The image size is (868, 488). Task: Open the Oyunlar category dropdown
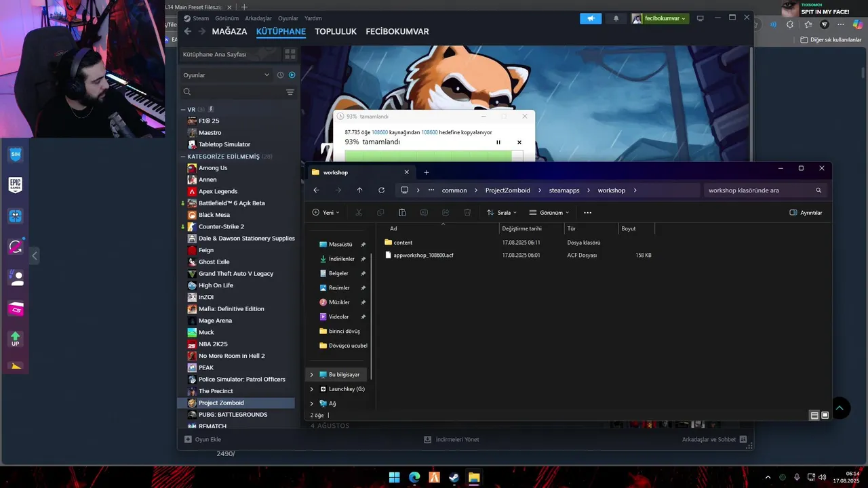[226, 75]
